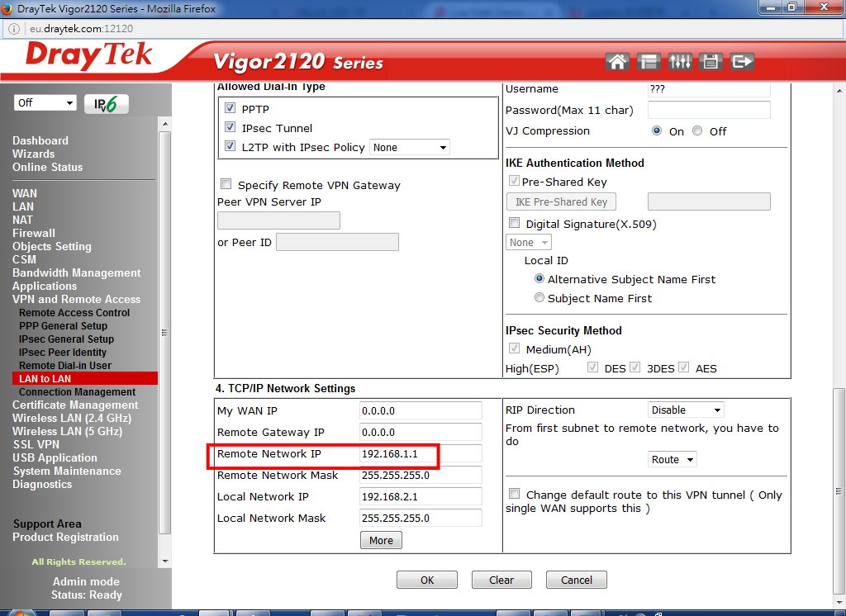Enable Specify Remote VPN Gateway checkbox
Image resolution: width=846 pixels, height=616 pixels.
coord(226,185)
